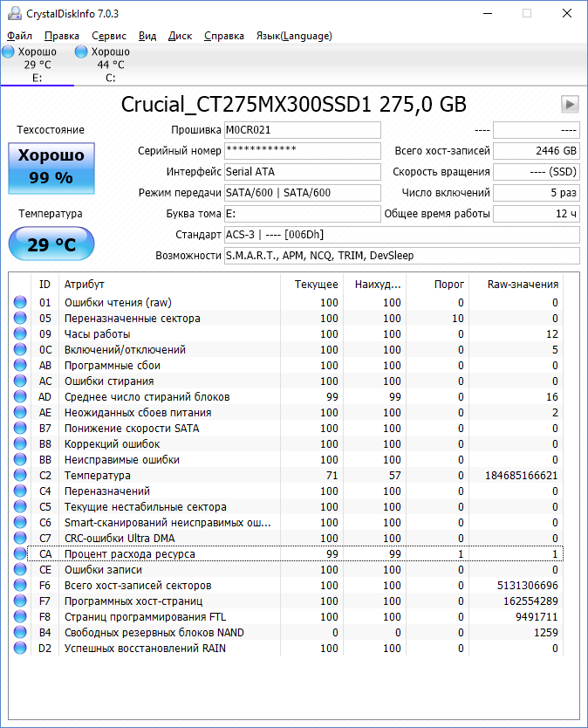Screen dimensions: 588x728
Task: Click the next disk arrow button
Action: (570, 104)
